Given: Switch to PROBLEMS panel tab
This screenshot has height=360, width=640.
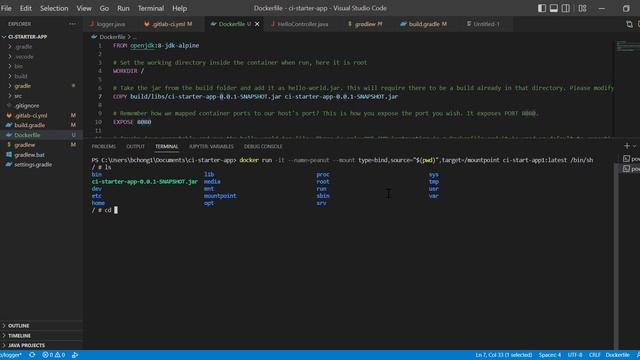Looking at the screenshot, I should tap(104, 147).
